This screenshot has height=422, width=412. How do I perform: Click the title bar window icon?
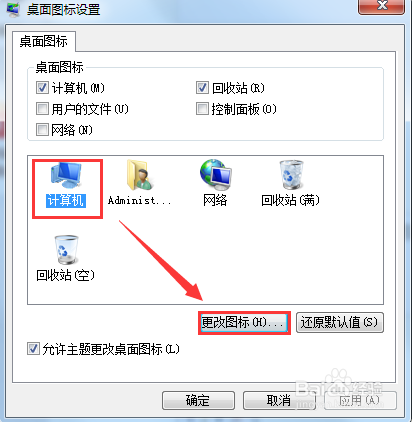click(x=13, y=9)
